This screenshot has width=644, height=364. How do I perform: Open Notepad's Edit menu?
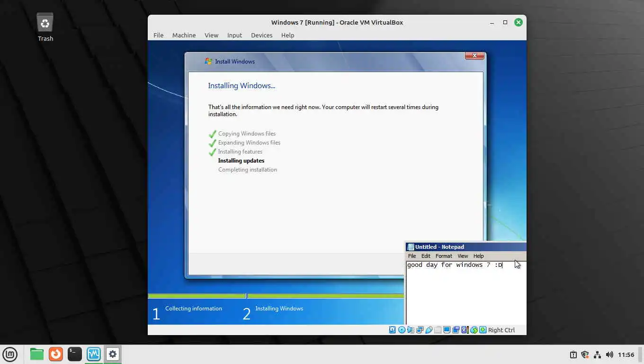coord(426,256)
